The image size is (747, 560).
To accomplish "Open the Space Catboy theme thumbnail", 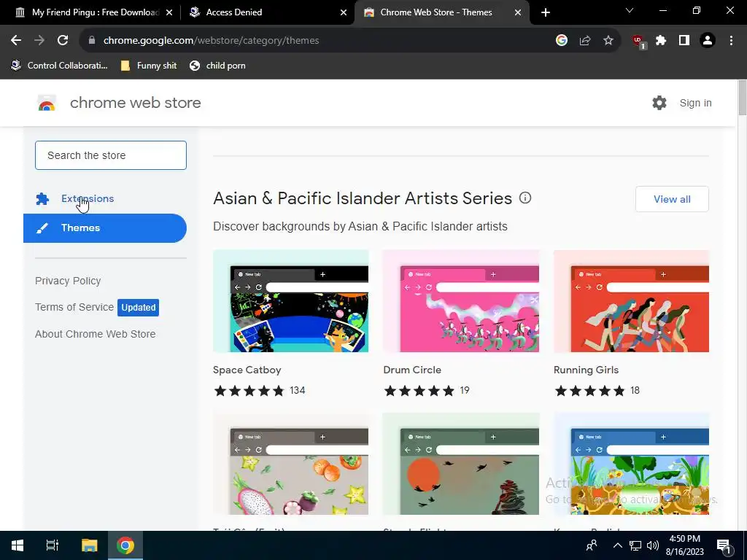I will click(x=290, y=301).
